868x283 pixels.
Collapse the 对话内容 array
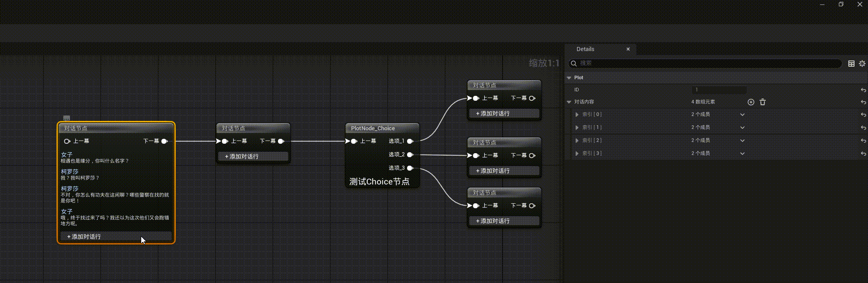coord(569,102)
